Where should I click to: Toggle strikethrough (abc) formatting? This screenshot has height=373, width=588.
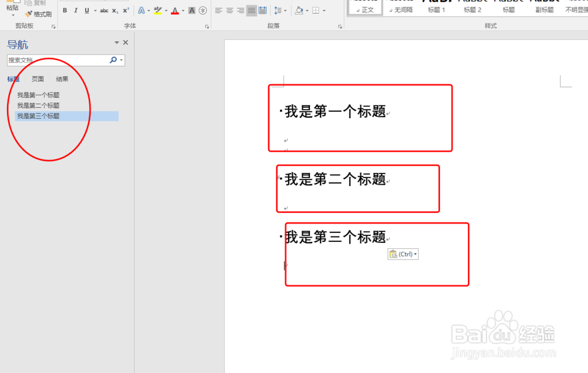point(104,11)
